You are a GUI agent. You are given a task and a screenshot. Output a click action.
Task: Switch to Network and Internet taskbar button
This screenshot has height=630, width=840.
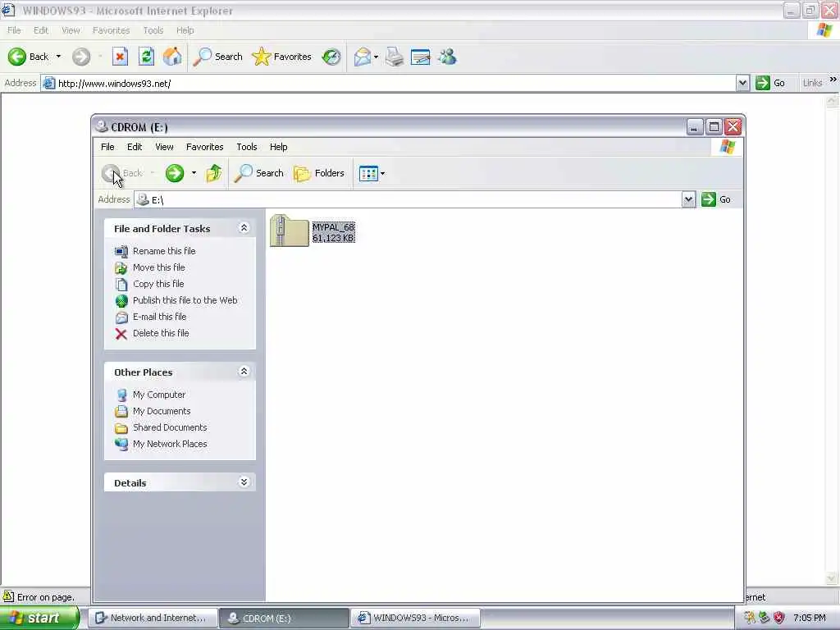coord(153,618)
